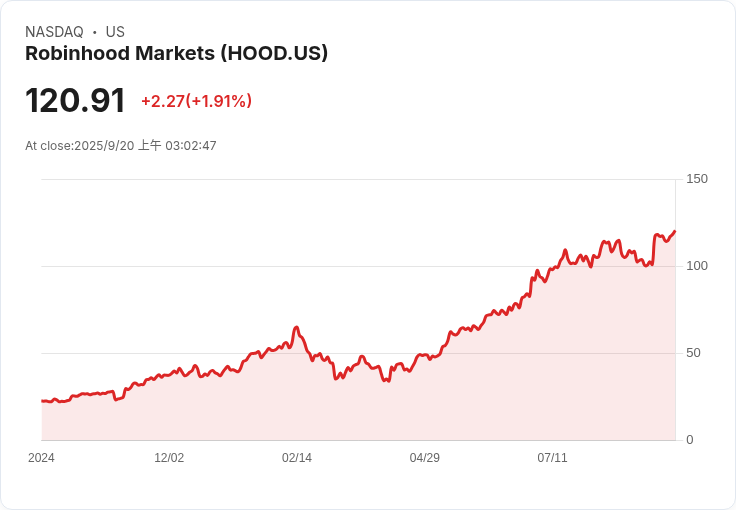Click the 0 y-axis label
736x510 pixels.
[x=690, y=440]
